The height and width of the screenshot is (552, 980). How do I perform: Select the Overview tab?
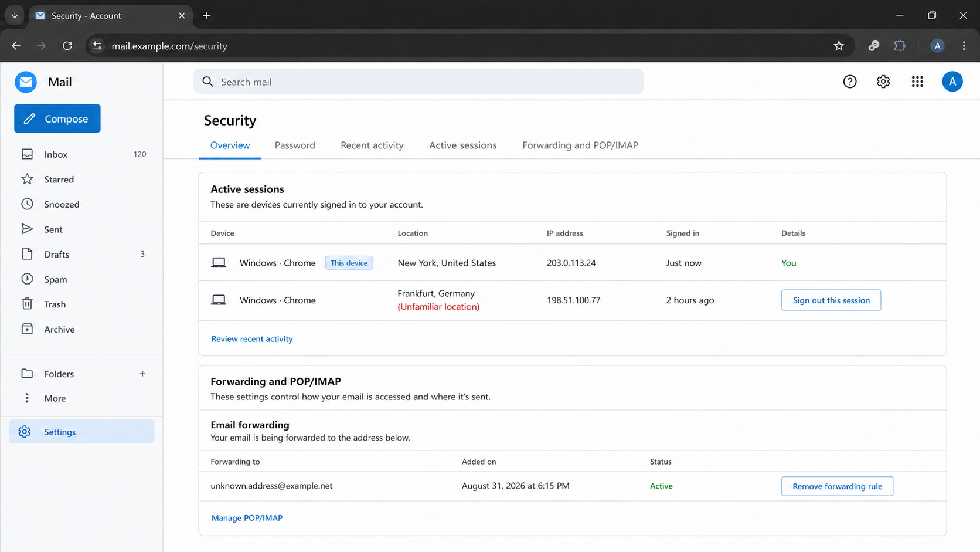click(230, 145)
